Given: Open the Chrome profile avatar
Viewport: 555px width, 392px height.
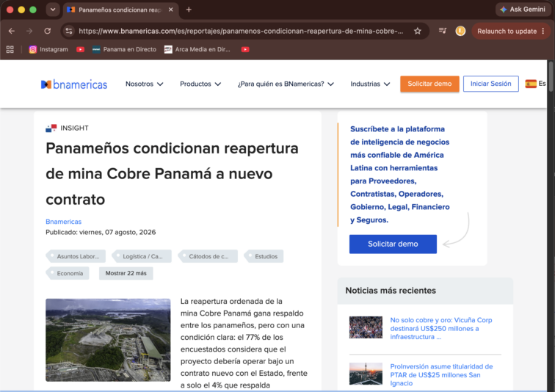Looking at the screenshot, I should coord(460,31).
